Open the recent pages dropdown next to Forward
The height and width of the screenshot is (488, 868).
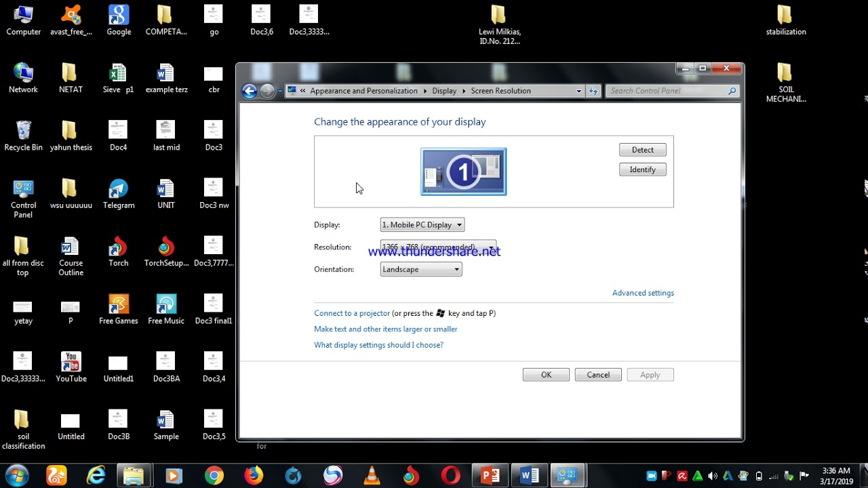click(280, 91)
